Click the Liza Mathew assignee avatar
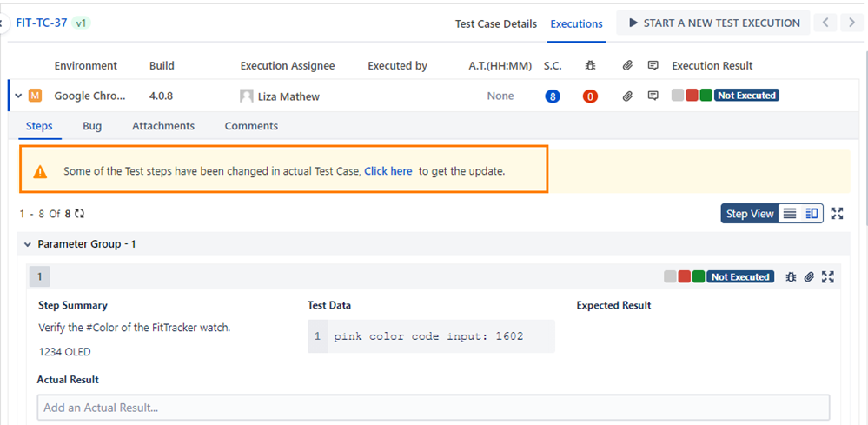The width and height of the screenshot is (868, 425). pyautogui.click(x=247, y=96)
